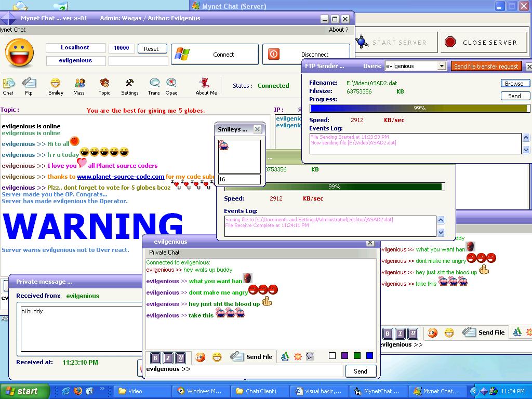The height and width of the screenshot is (399, 532).
Task: Pick the purple text color swatch
Action: pyautogui.click(x=344, y=356)
